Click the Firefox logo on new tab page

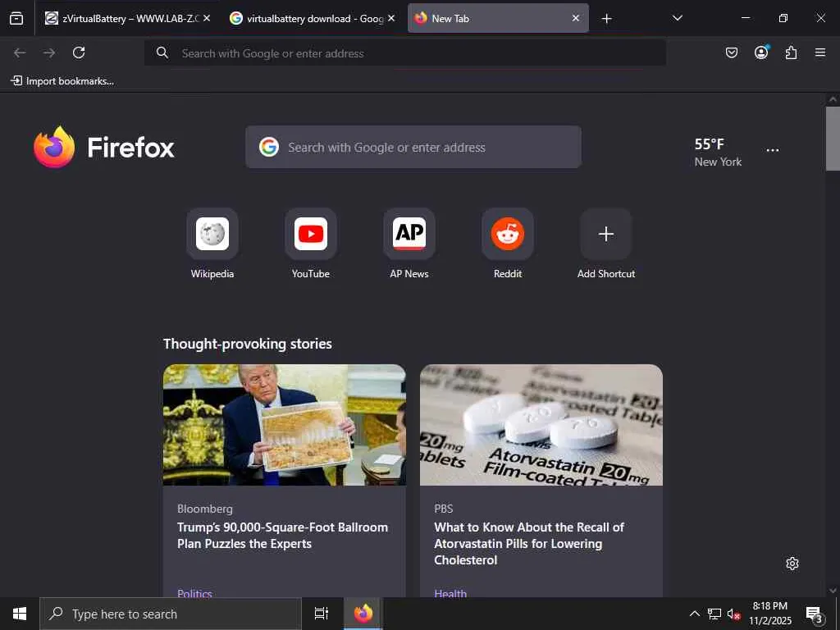pyautogui.click(x=104, y=147)
